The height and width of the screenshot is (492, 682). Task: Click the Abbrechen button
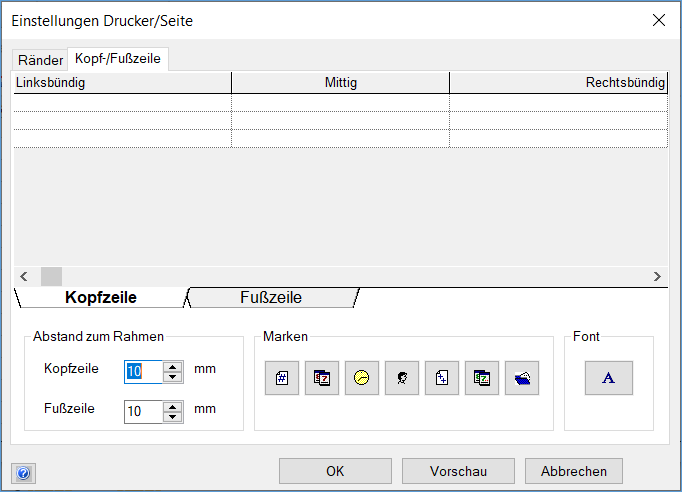click(574, 471)
